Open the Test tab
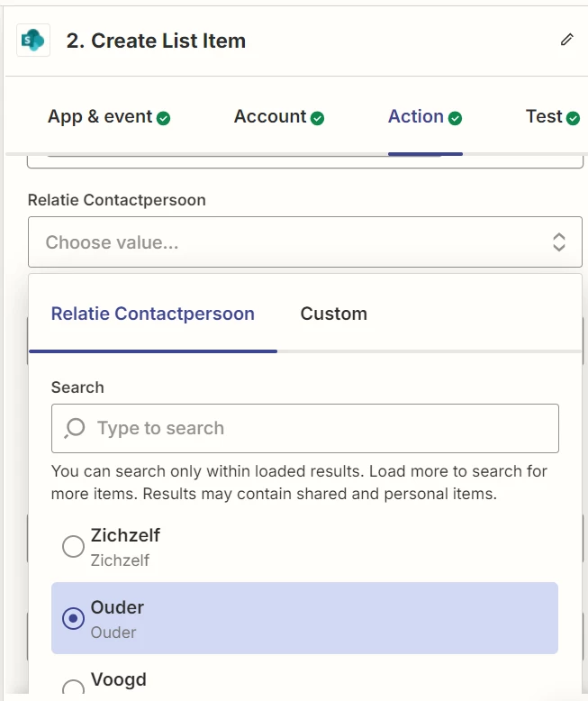This screenshot has width=588, height=701. 544,117
